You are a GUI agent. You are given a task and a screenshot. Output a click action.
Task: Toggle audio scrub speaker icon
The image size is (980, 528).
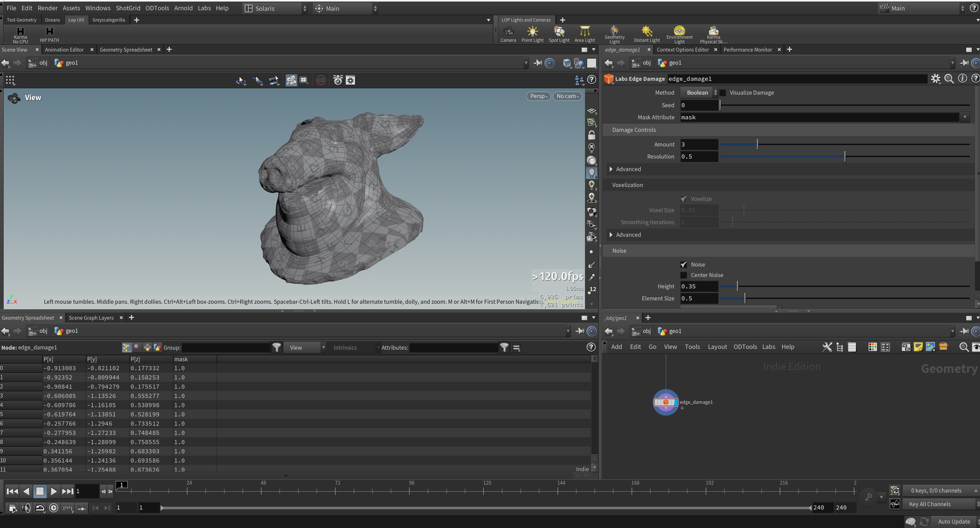tap(26, 508)
